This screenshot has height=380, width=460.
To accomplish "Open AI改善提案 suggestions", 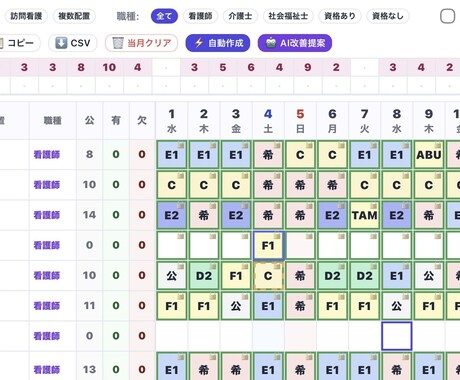I will click(x=295, y=43).
